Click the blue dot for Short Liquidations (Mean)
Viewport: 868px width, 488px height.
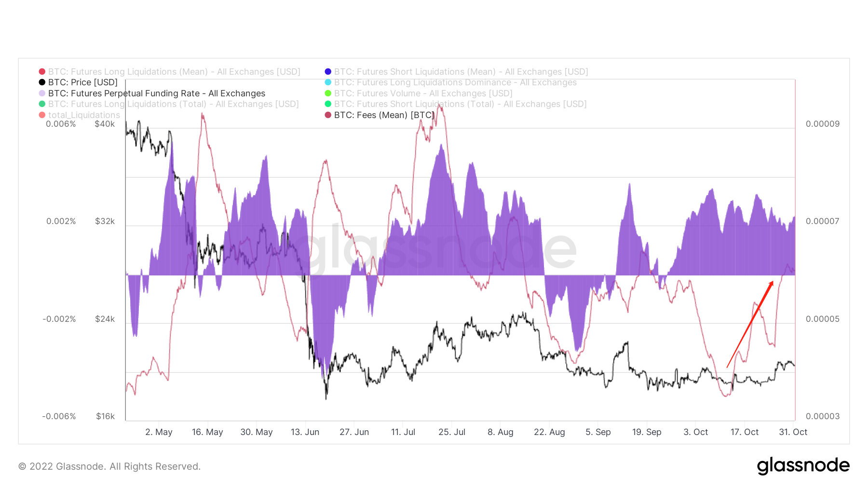328,72
